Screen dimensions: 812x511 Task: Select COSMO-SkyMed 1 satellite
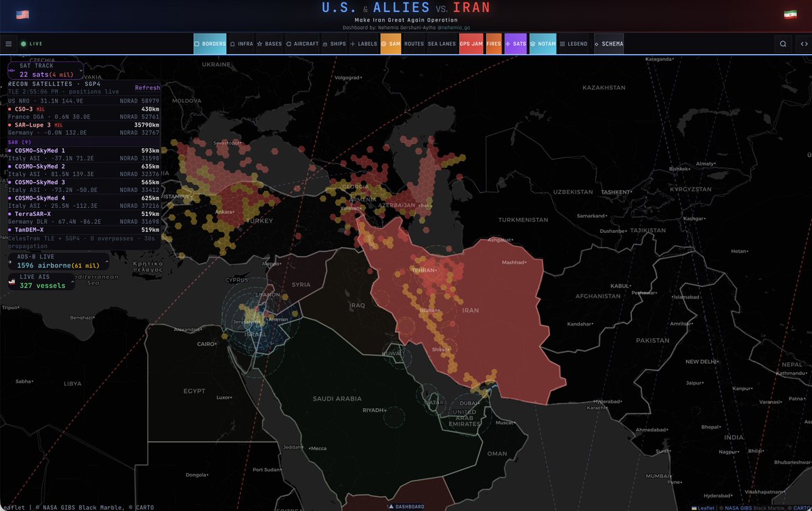click(x=83, y=154)
